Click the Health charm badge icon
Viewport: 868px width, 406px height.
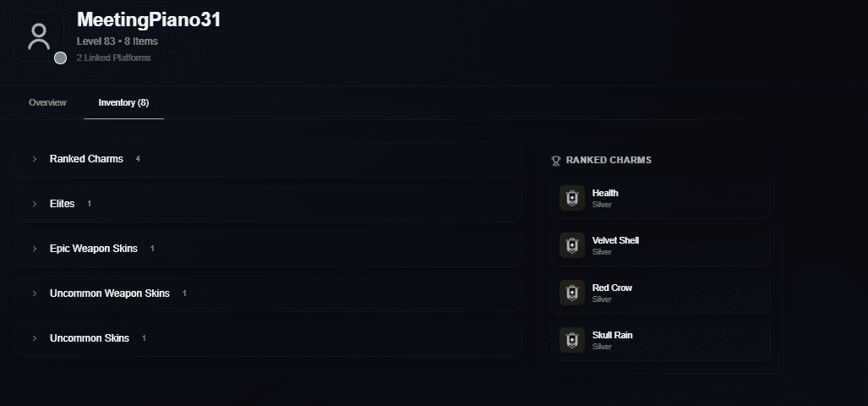click(x=572, y=198)
